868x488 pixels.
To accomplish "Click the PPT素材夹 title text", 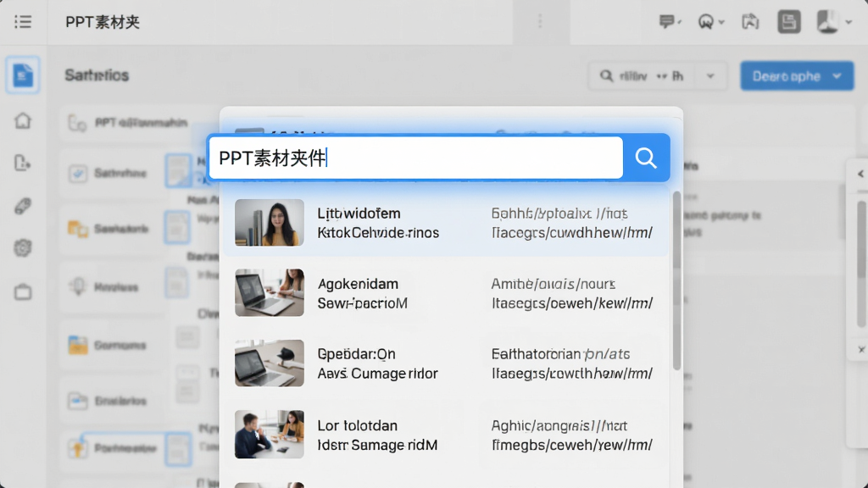I will click(103, 22).
